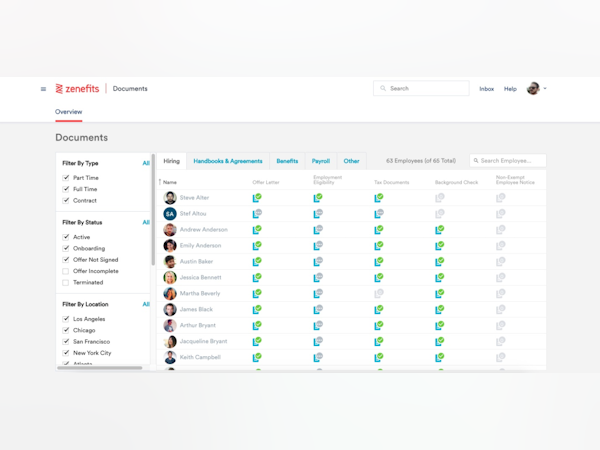Open Emily Anderson's Tax Documents icon
Image resolution: width=600 pixels, height=450 pixels.
pos(378,246)
